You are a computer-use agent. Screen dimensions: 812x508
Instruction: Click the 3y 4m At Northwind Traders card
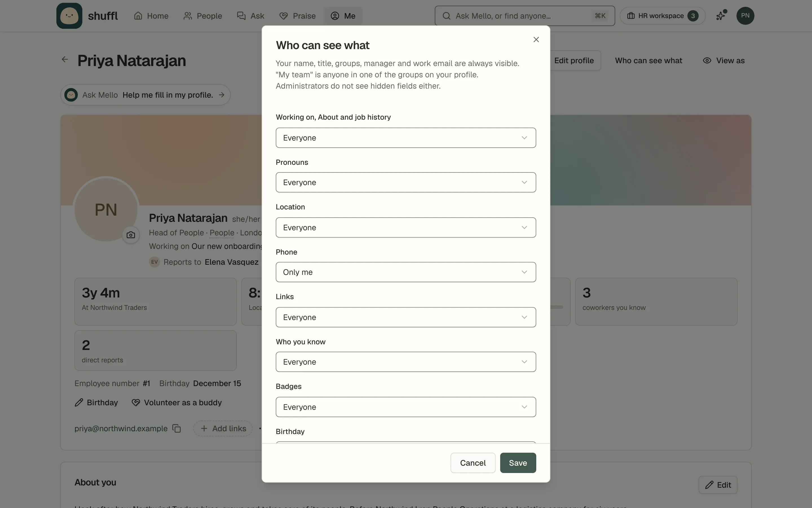[155, 301]
